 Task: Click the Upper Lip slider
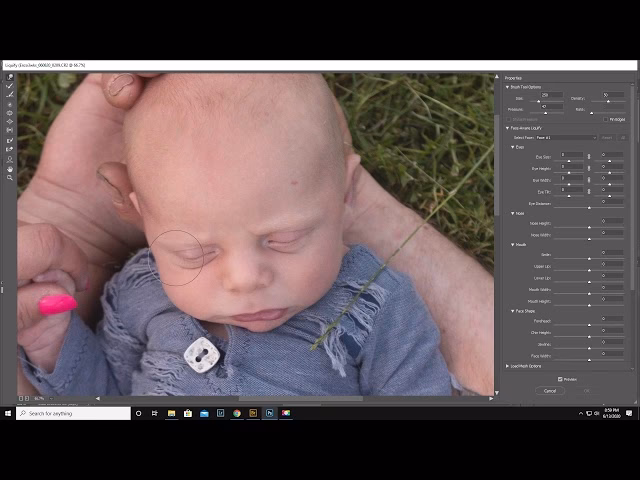click(x=589, y=270)
